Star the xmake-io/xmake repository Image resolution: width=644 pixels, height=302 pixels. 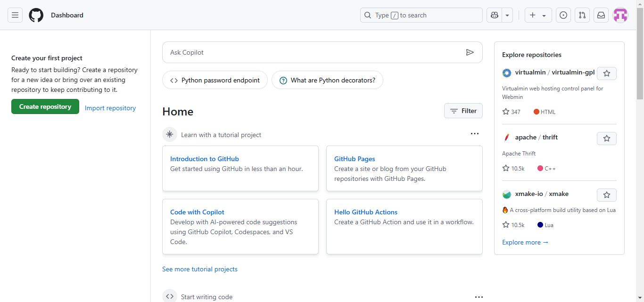(607, 195)
